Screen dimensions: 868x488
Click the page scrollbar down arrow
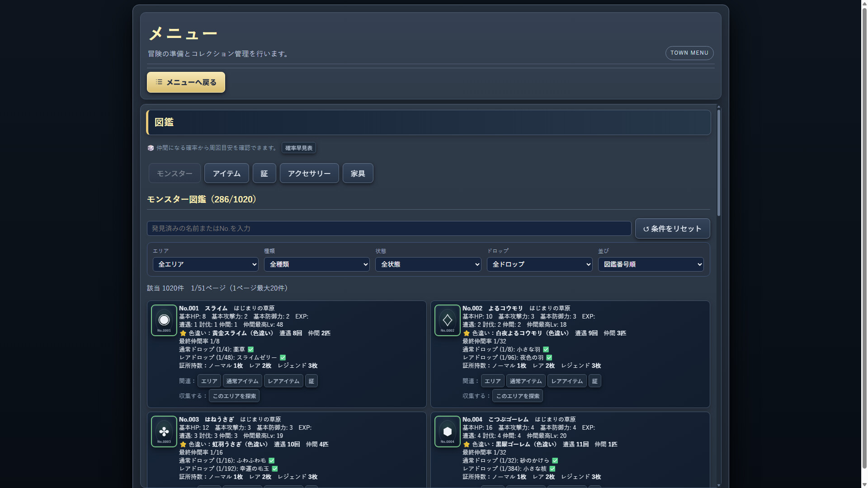(864, 485)
